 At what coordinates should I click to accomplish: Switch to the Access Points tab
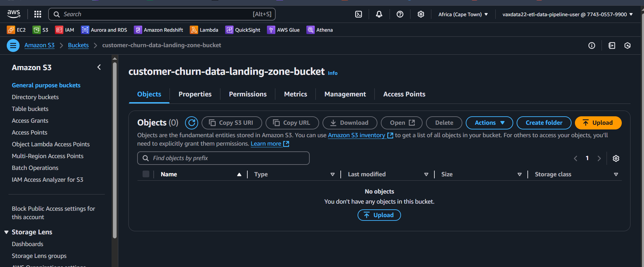coord(404,94)
